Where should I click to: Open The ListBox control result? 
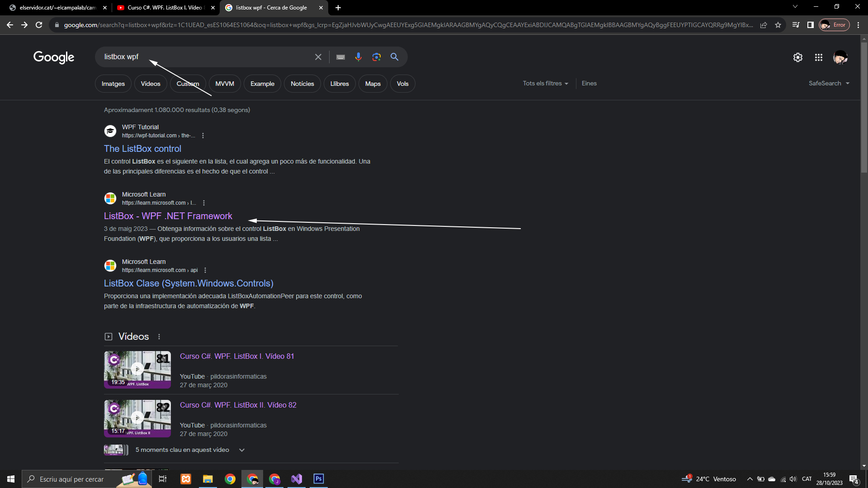pos(142,149)
